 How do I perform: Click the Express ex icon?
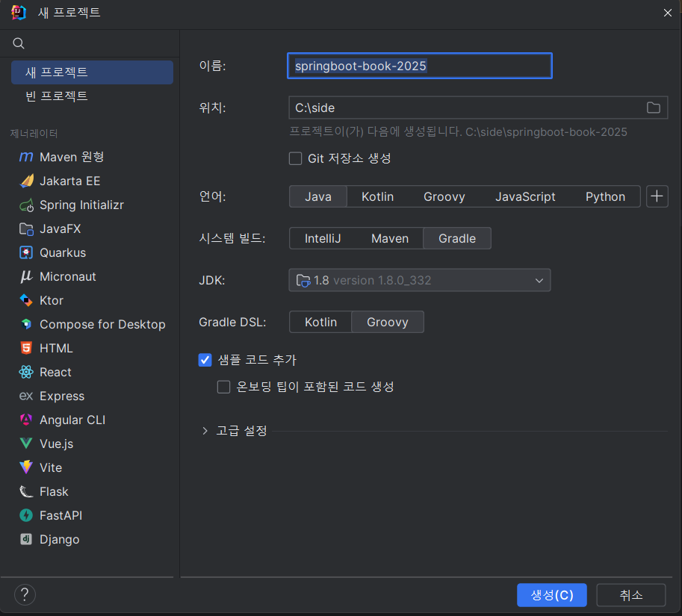pos(26,396)
